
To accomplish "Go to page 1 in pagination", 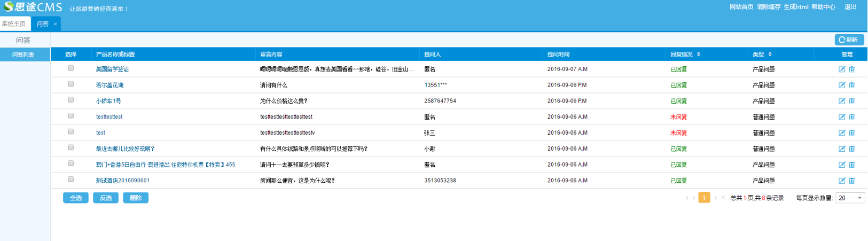I will point(704,198).
